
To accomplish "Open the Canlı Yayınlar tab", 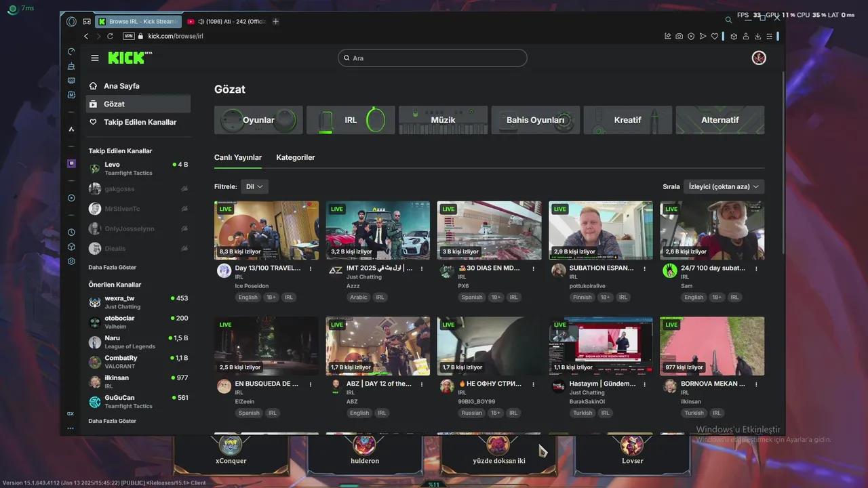I will [238, 157].
